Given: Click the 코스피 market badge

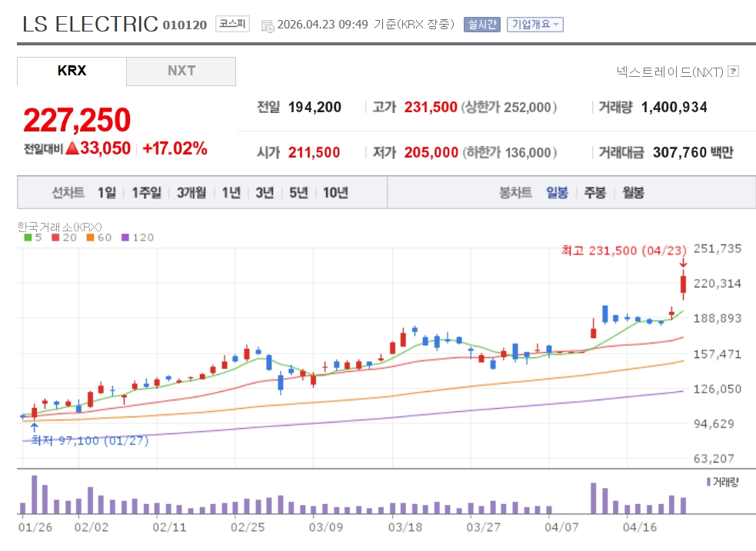Looking at the screenshot, I should pos(232,24).
